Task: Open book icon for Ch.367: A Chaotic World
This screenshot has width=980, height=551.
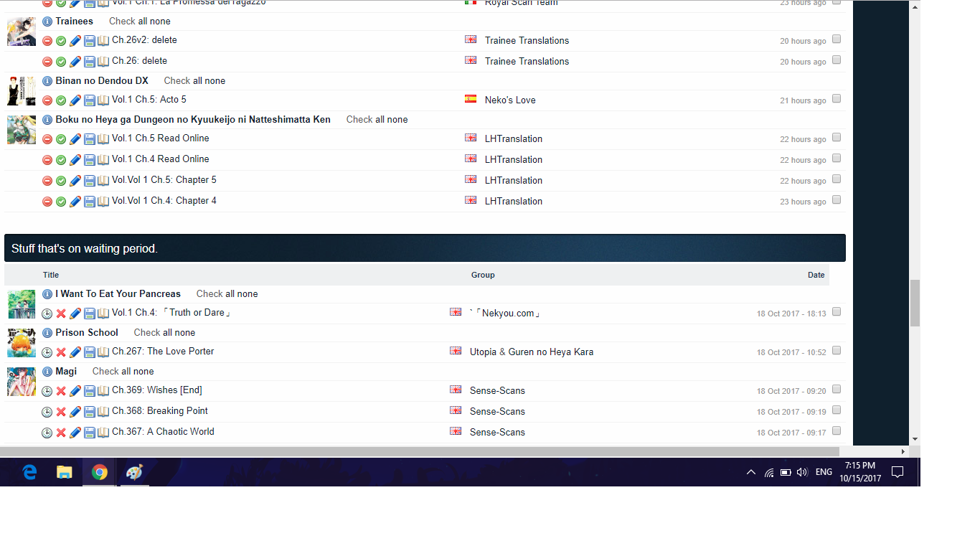Action: click(x=103, y=433)
